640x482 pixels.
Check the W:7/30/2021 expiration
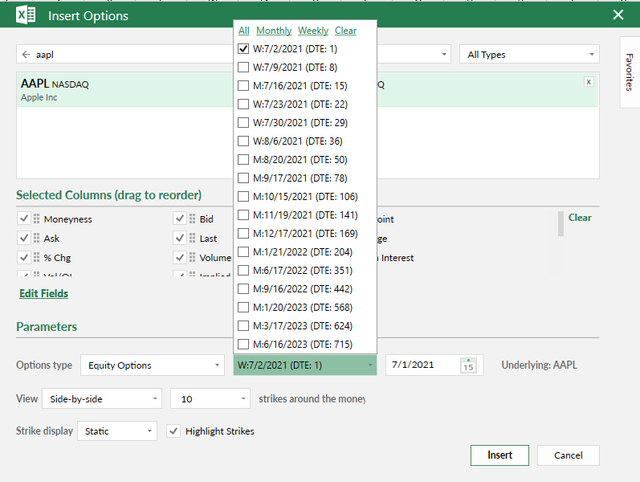(243, 122)
